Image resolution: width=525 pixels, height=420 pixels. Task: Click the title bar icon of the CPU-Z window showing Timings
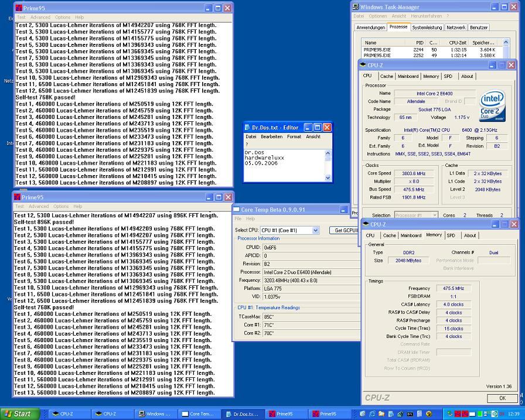pyautogui.click(x=366, y=224)
